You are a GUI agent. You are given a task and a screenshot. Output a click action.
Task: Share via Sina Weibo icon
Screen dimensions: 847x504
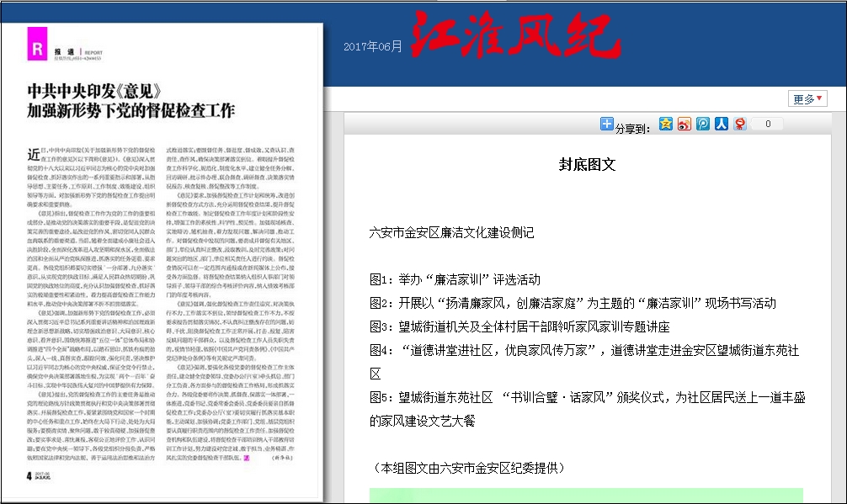click(684, 124)
